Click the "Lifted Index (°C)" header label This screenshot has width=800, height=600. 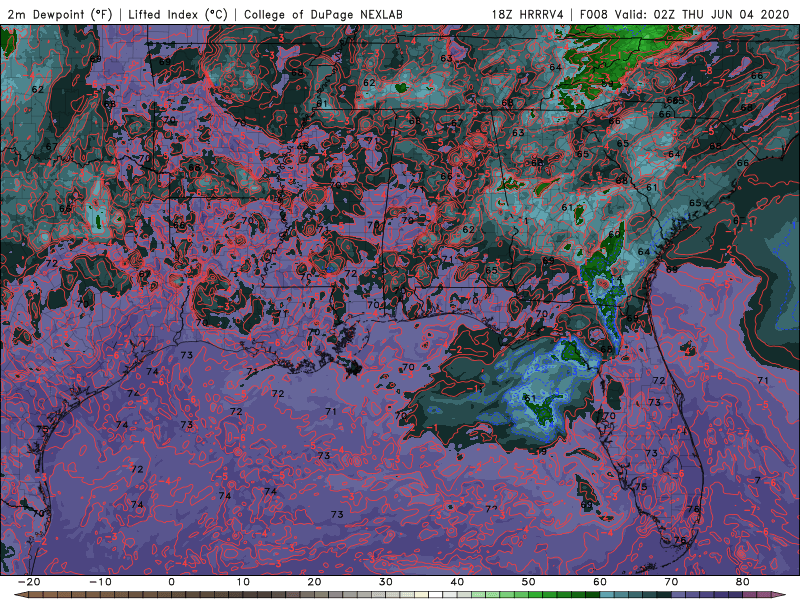click(178, 15)
